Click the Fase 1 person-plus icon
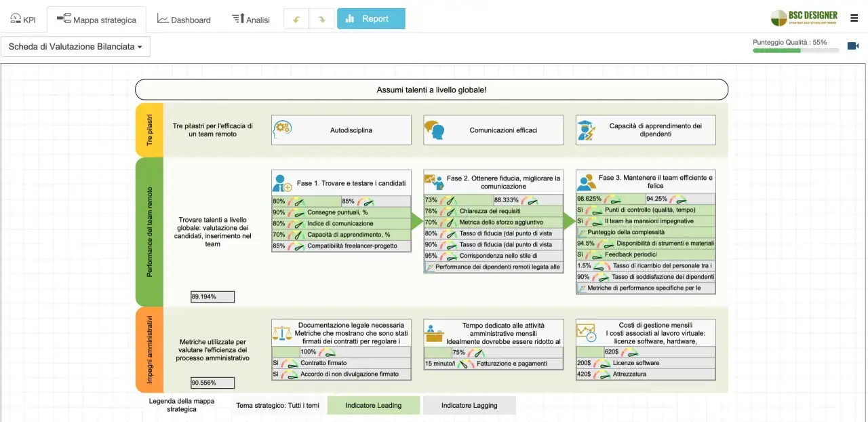Viewport: 868px width, 422px height. pos(282,183)
